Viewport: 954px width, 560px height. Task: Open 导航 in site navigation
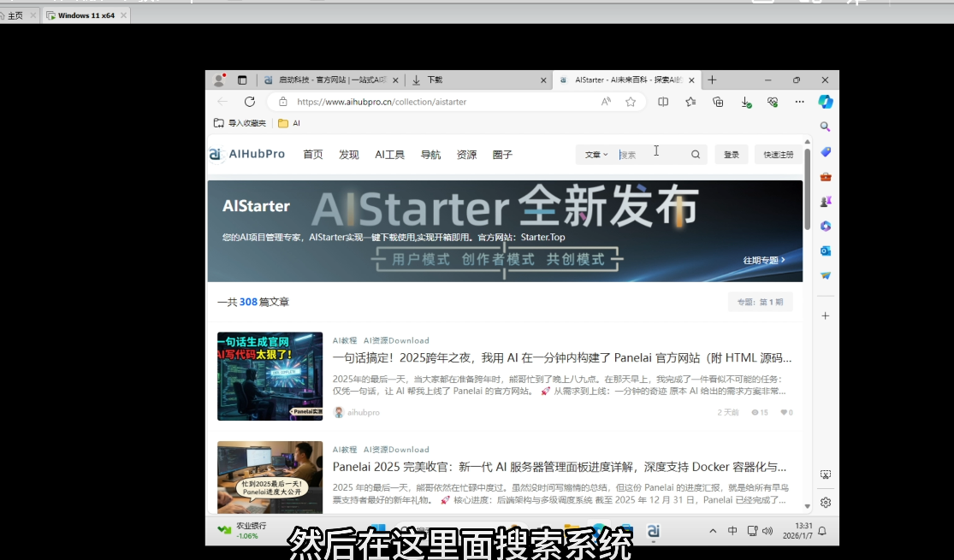[x=430, y=155]
